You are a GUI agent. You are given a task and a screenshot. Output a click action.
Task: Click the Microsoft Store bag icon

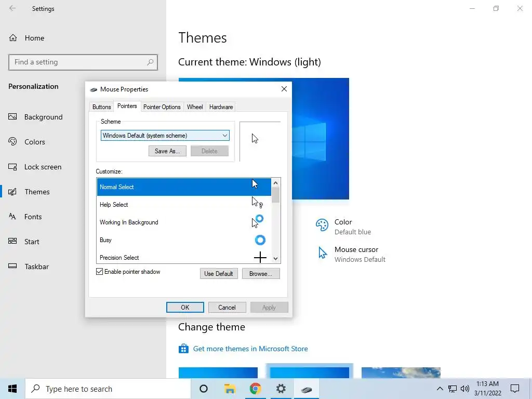[x=183, y=349]
